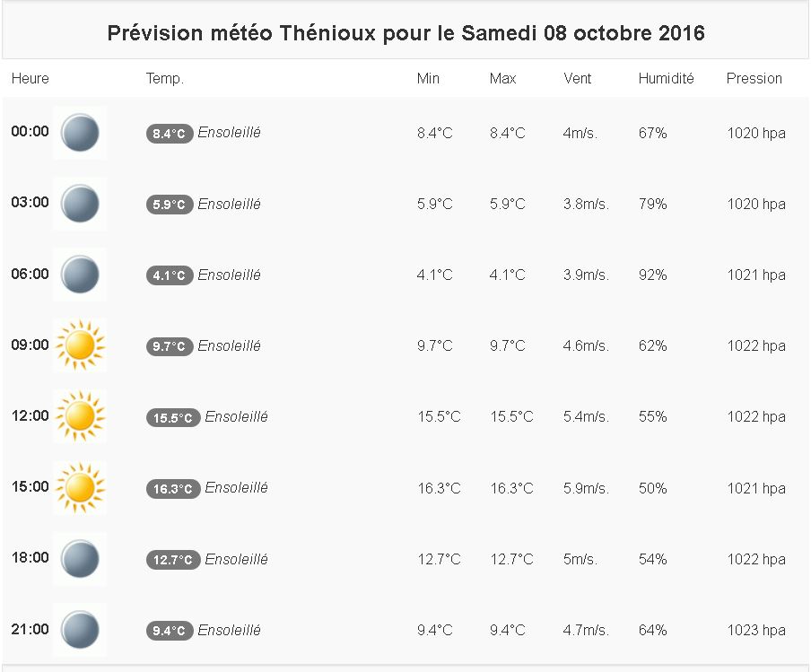Click the moon icon for 03:00
The image size is (811, 672).
(x=80, y=204)
